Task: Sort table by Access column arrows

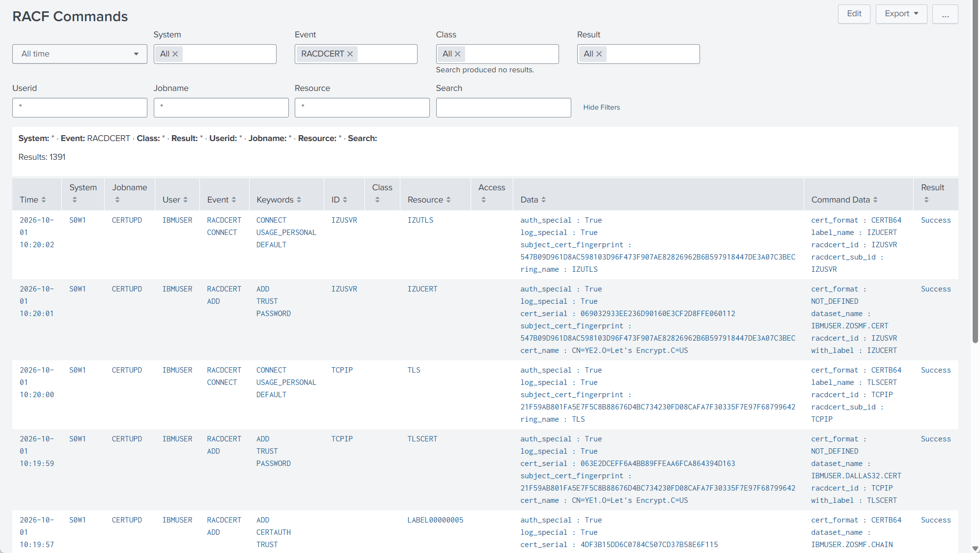Action: [483, 200]
